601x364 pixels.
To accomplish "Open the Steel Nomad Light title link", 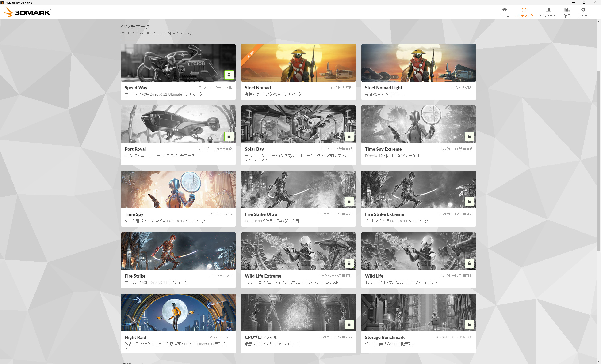I will click(x=383, y=88).
